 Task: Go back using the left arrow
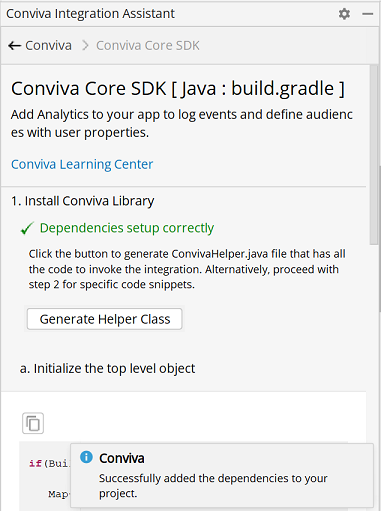pyautogui.click(x=14, y=45)
